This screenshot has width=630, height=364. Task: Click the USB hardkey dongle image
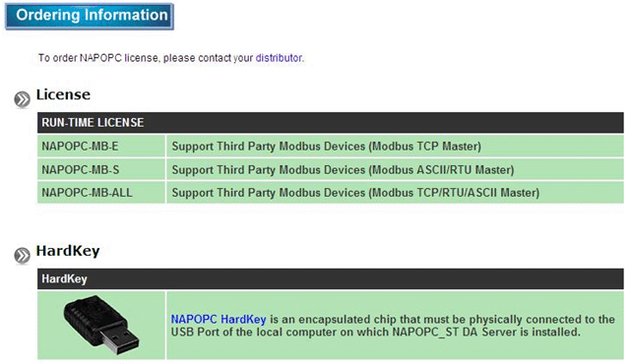pyautogui.click(x=101, y=325)
